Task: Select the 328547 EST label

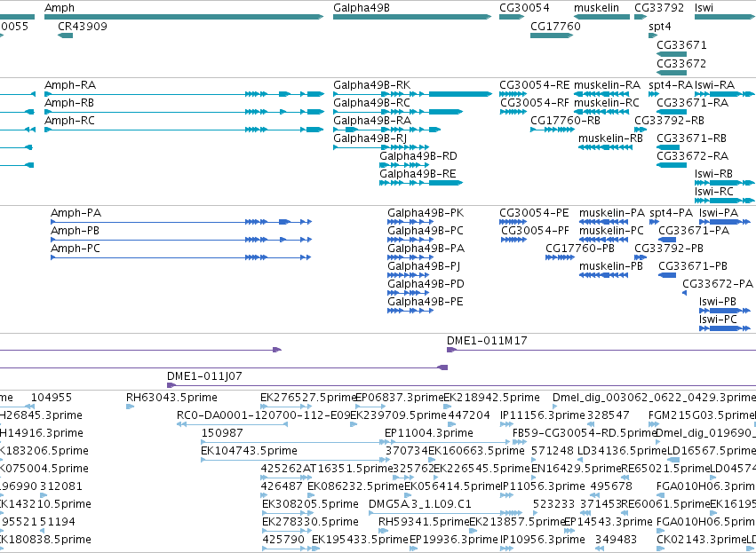Action: pyautogui.click(x=609, y=415)
